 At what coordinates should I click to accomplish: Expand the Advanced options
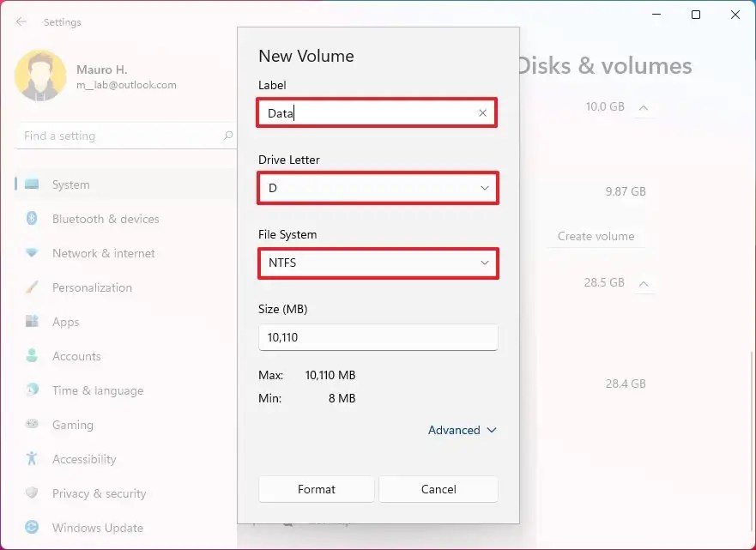(x=462, y=430)
